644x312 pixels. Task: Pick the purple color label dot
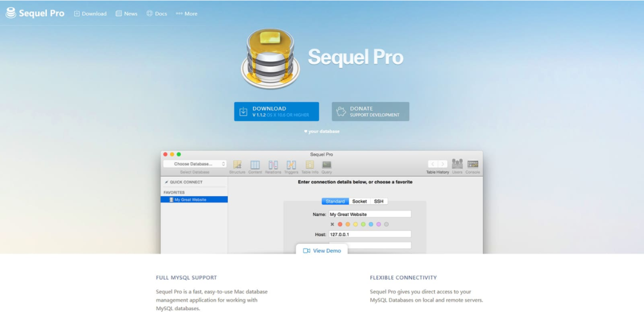pyautogui.click(x=379, y=224)
